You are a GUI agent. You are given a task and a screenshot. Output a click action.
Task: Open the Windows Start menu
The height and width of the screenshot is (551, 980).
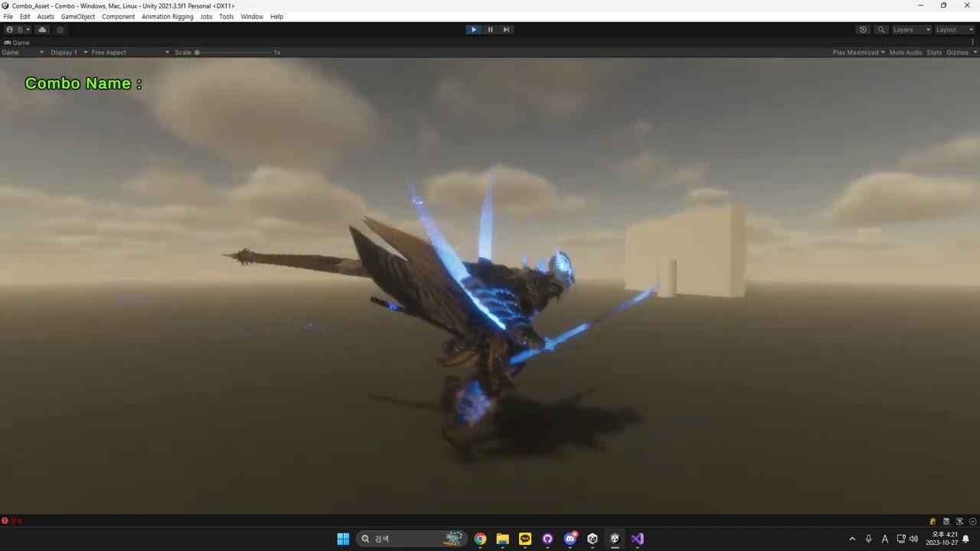point(343,539)
